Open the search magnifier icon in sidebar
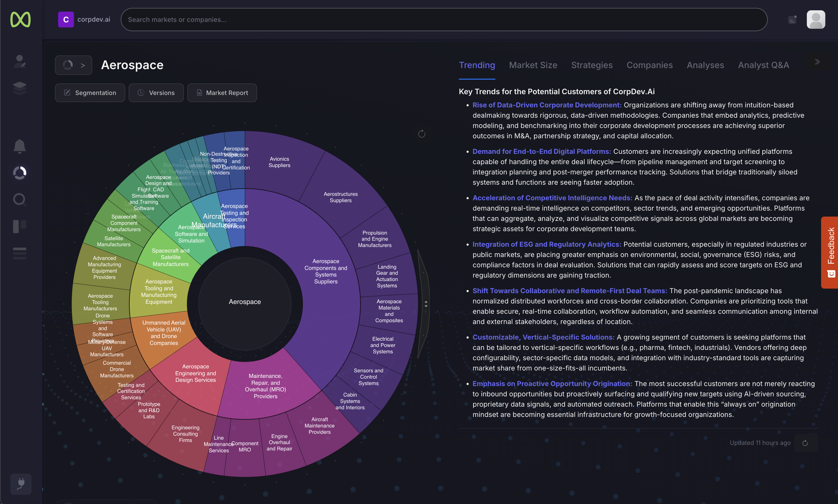Image resolution: width=838 pixels, height=504 pixels. tap(19, 199)
